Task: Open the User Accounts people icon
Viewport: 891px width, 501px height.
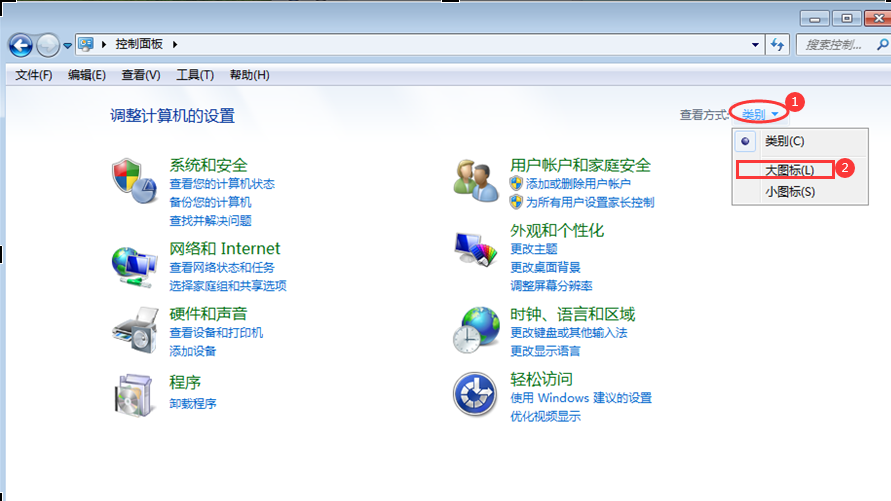Action: pos(476,181)
